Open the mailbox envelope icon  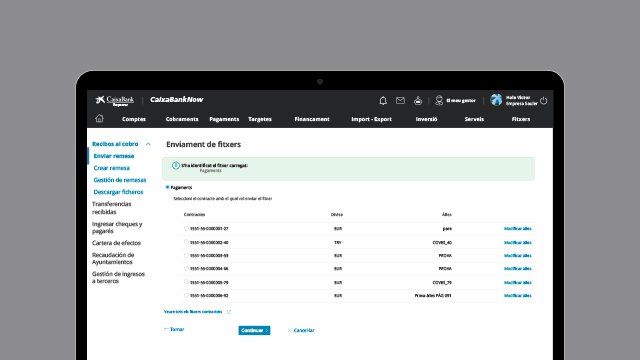400,100
